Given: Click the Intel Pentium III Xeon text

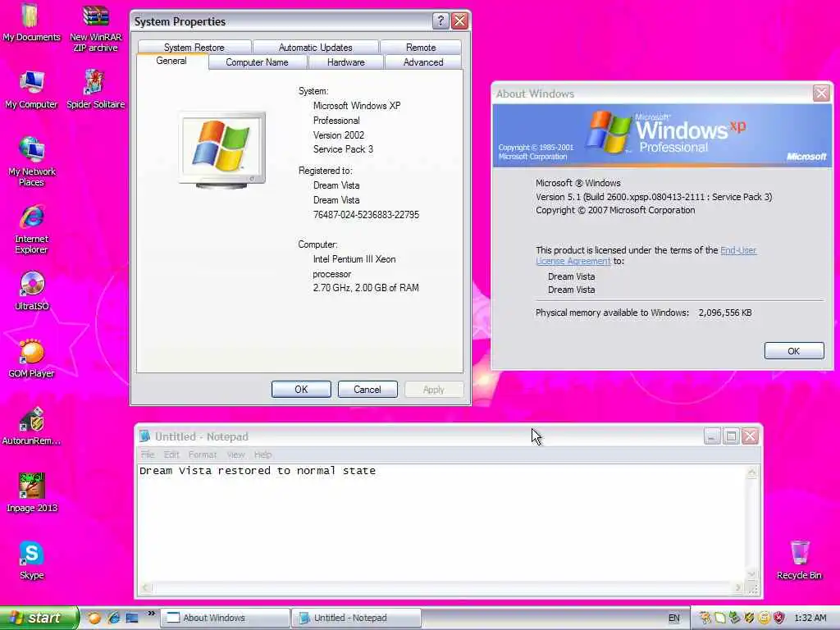Looking at the screenshot, I should 354,259.
